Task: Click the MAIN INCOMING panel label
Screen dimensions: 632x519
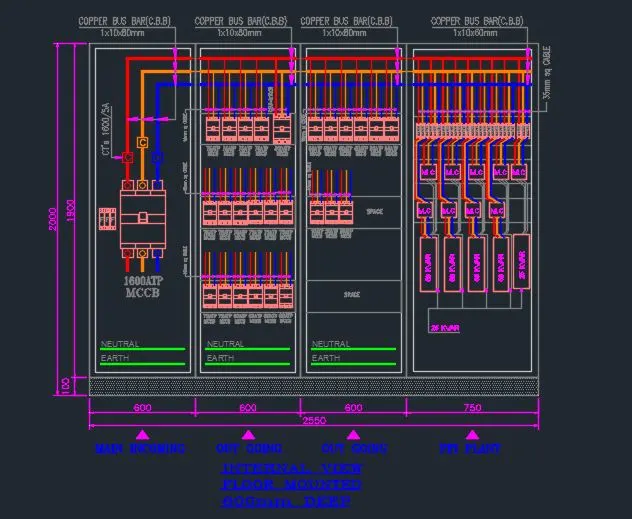Action: tap(140, 449)
